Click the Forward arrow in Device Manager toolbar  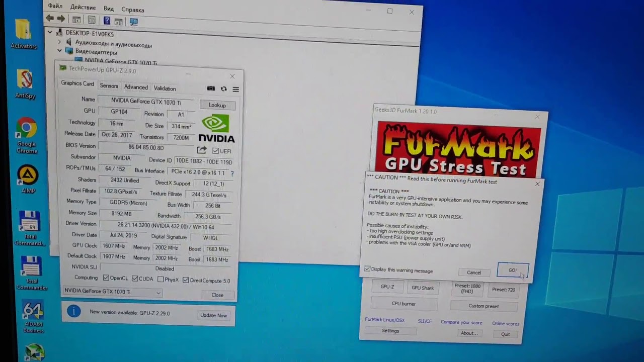click(61, 19)
